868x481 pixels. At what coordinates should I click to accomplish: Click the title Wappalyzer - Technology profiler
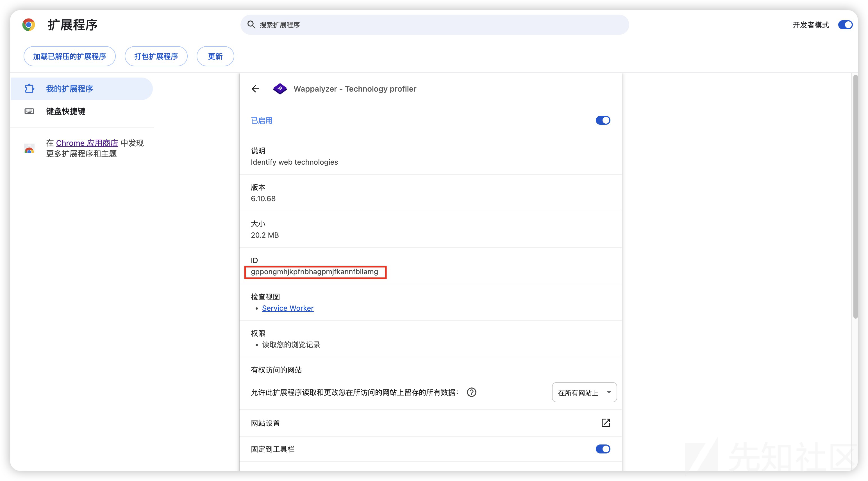click(355, 89)
